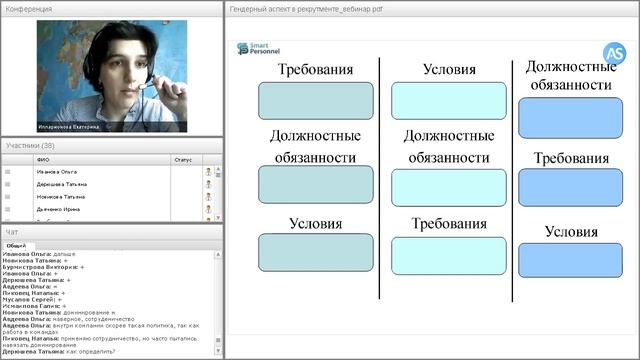Viewport: 640px width, 360px height.
Task: Click the participants list scroll-up arrow
Action: coord(218,169)
